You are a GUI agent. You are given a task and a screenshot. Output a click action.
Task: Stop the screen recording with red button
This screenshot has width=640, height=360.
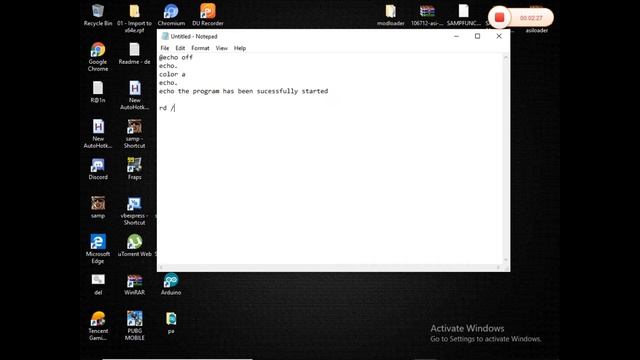pos(499,18)
